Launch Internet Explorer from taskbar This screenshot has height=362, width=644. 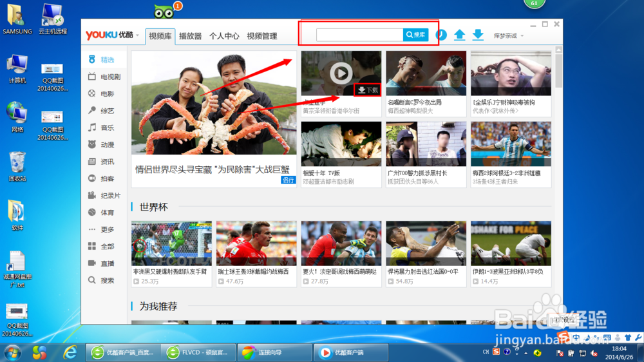(x=70, y=352)
